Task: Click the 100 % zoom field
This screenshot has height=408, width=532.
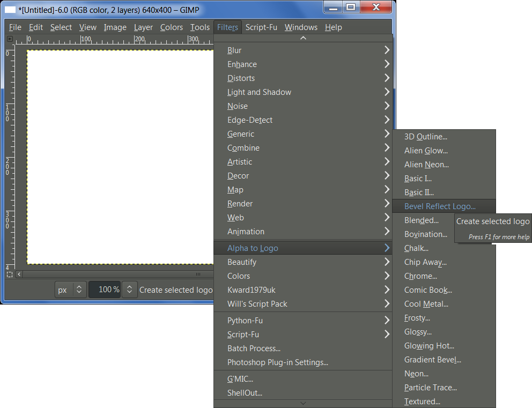Action: tap(105, 290)
